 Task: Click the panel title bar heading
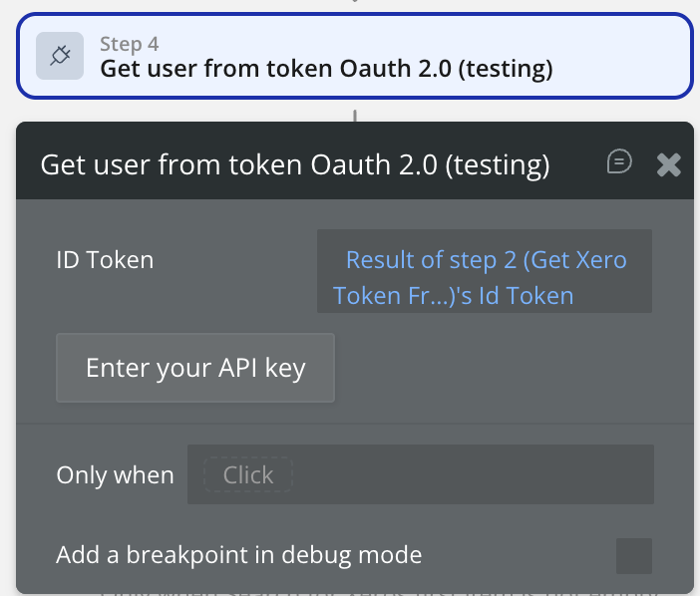pyautogui.click(x=294, y=164)
